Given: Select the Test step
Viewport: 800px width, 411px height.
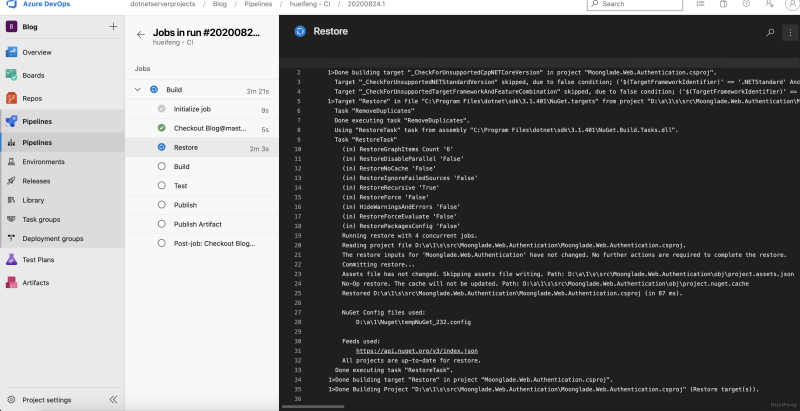Looking at the screenshot, I should (x=202, y=186).
